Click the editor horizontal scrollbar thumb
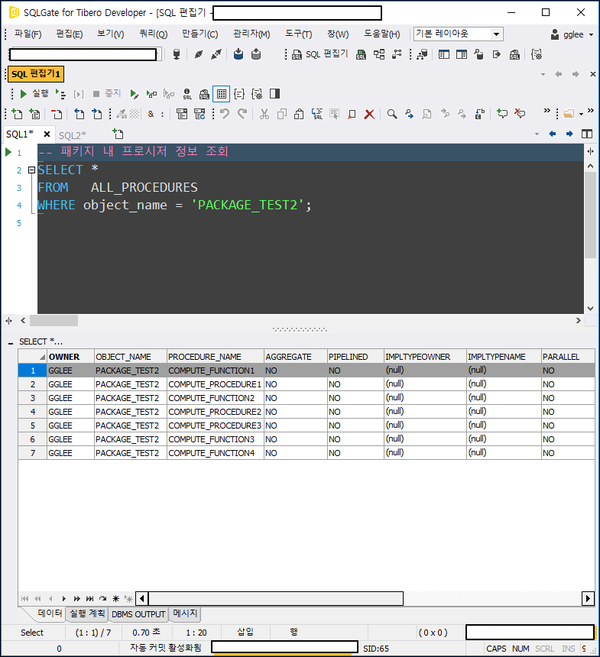This screenshot has width=600, height=657. click(x=54, y=321)
